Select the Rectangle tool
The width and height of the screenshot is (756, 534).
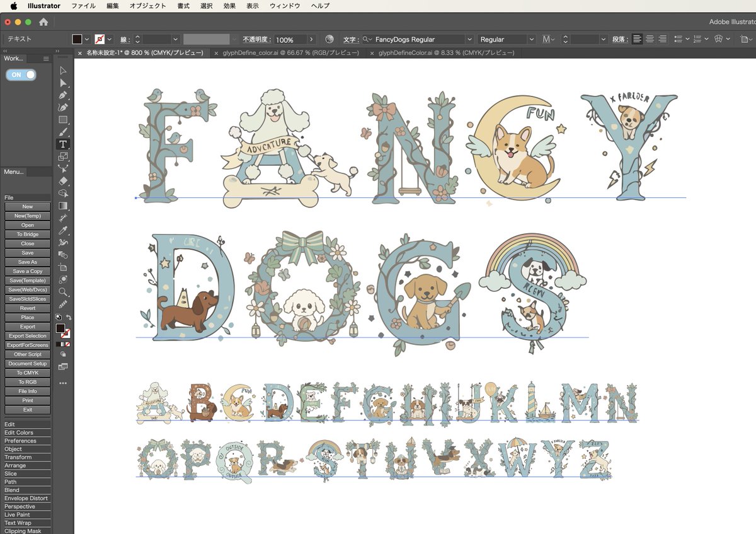63,120
